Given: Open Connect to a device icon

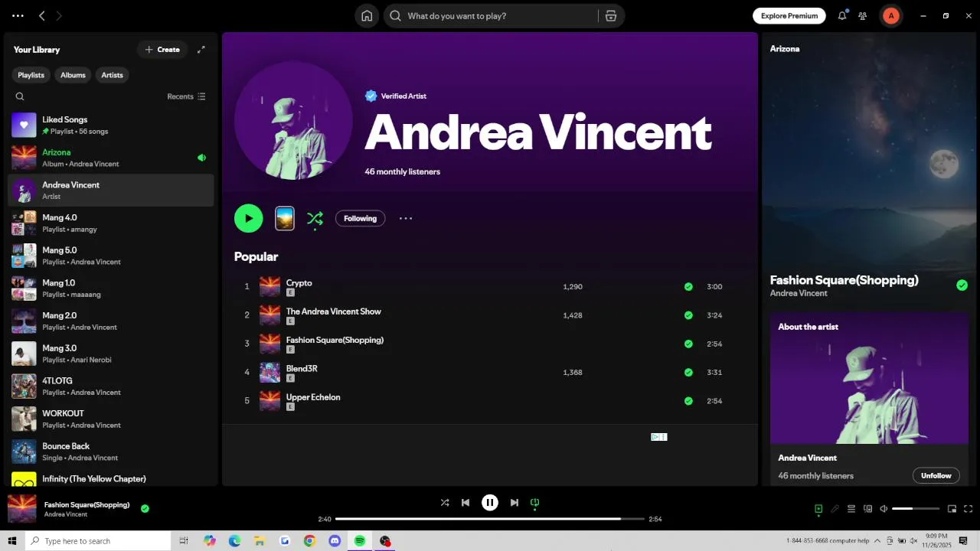Looking at the screenshot, I should pos(867,509).
